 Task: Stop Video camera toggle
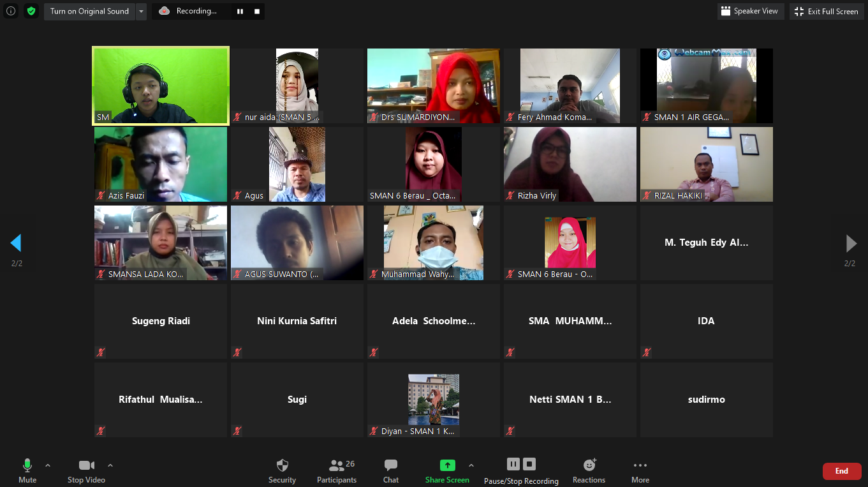pyautogui.click(x=86, y=465)
